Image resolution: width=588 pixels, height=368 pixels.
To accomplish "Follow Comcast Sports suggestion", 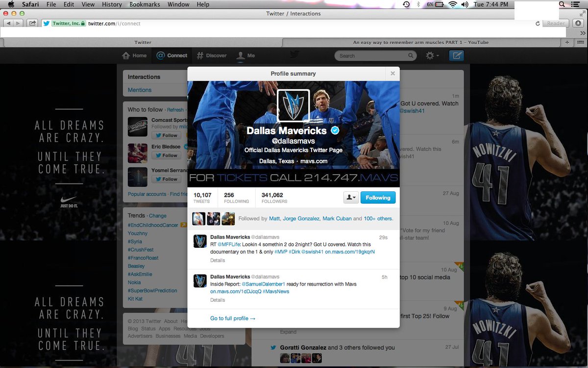I will point(166,135).
